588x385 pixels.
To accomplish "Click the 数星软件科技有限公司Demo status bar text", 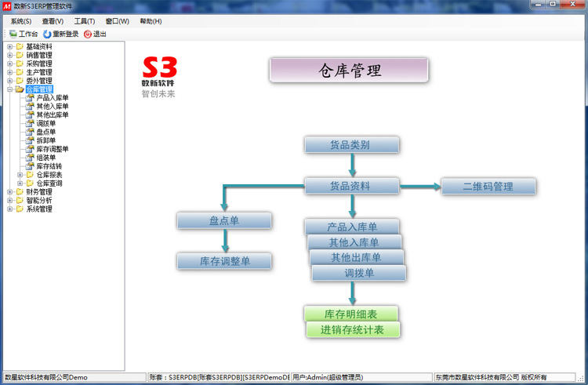I will (x=45, y=377).
